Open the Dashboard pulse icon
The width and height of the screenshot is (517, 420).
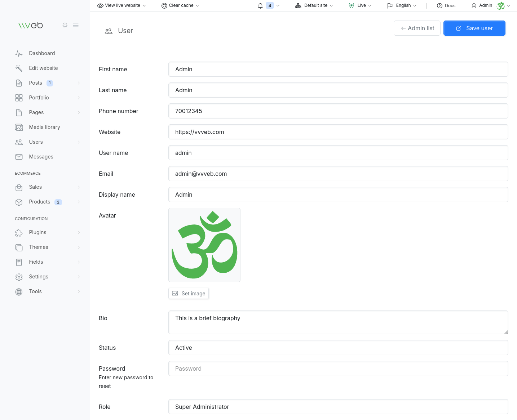coord(19,53)
